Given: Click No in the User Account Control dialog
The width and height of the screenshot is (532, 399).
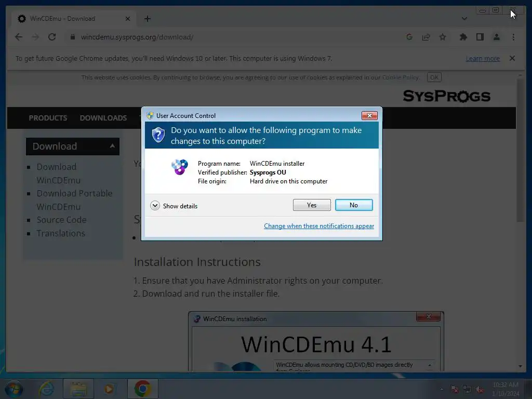Looking at the screenshot, I should pyautogui.click(x=353, y=205).
